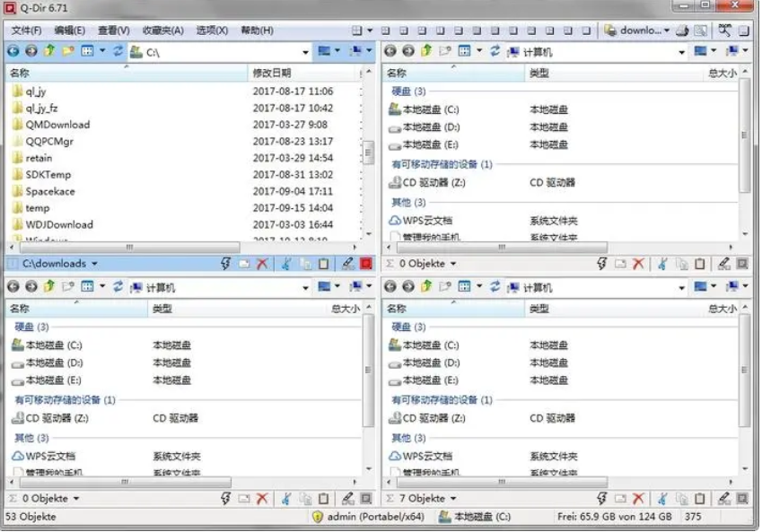Sort by 类型 column in top-right pane
762x532 pixels.
pos(613,74)
